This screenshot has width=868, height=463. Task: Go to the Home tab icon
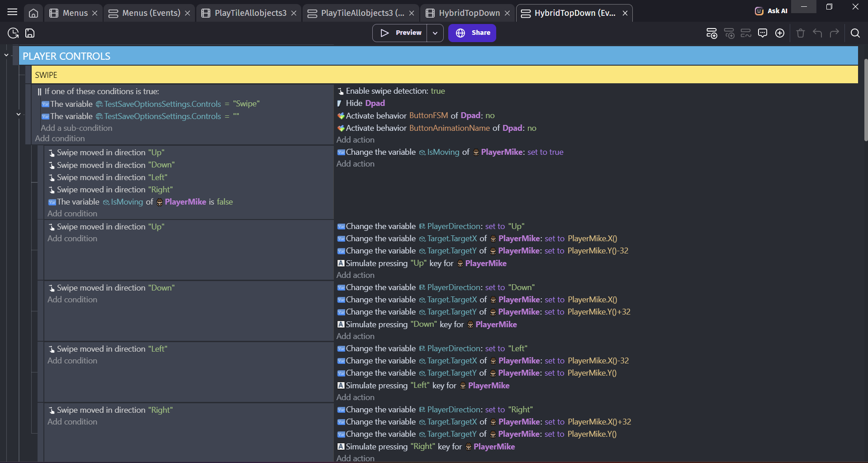point(33,13)
